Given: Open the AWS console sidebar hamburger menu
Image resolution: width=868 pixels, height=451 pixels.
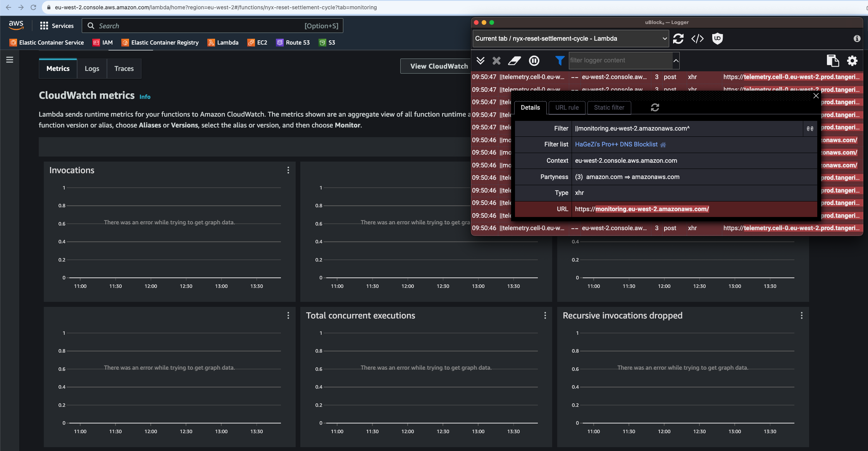Looking at the screenshot, I should 9,60.
